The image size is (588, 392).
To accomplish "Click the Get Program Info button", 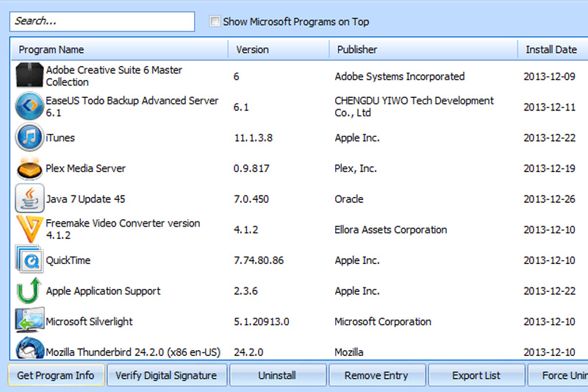I will (x=56, y=375).
